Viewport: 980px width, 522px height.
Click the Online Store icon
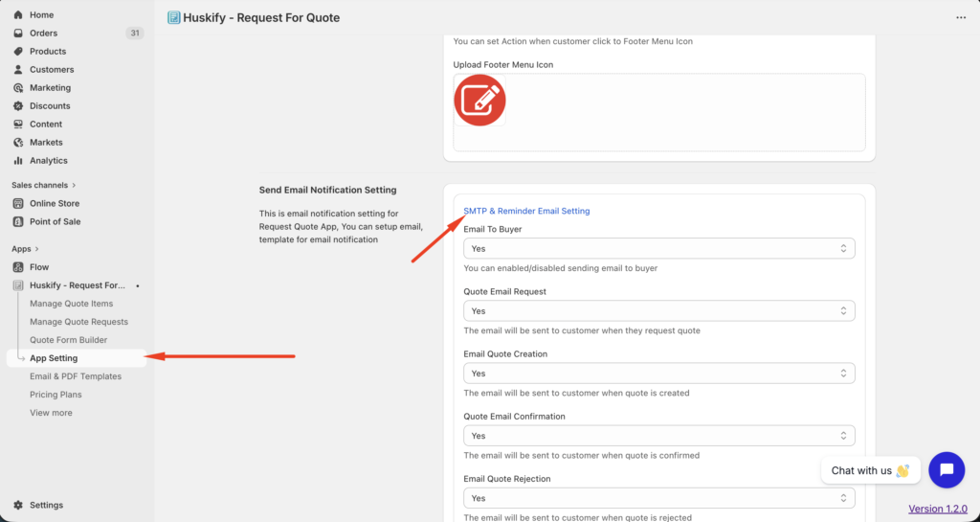18,203
